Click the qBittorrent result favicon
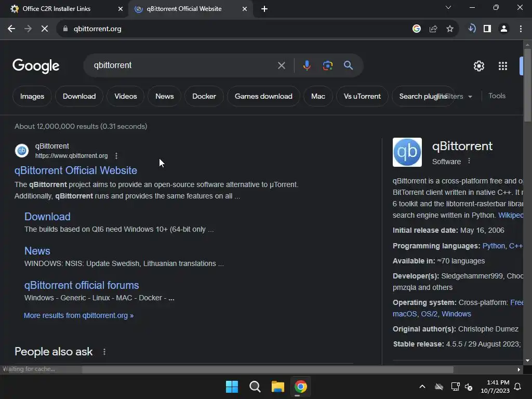 pyautogui.click(x=22, y=151)
